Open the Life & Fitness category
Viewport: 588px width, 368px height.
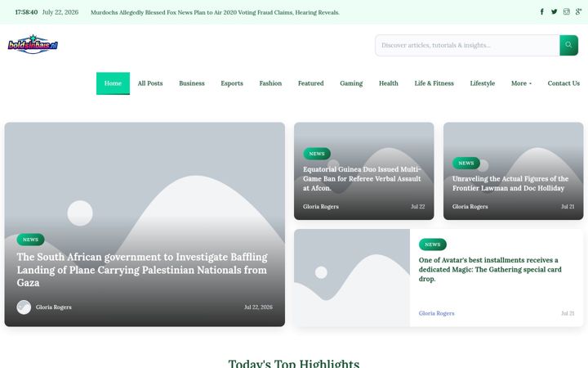(x=434, y=83)
